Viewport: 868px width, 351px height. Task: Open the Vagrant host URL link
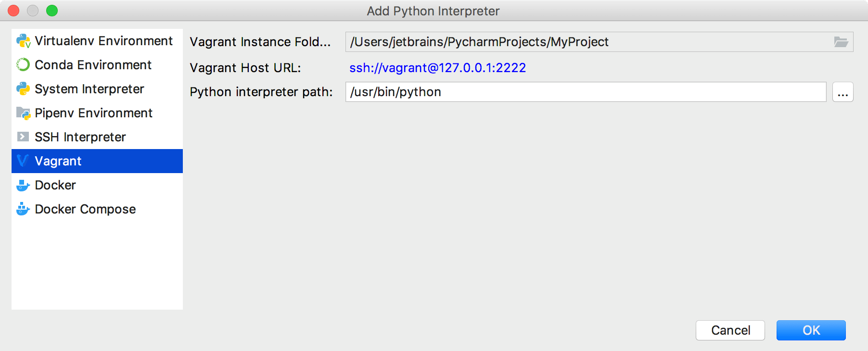point(437,68)
